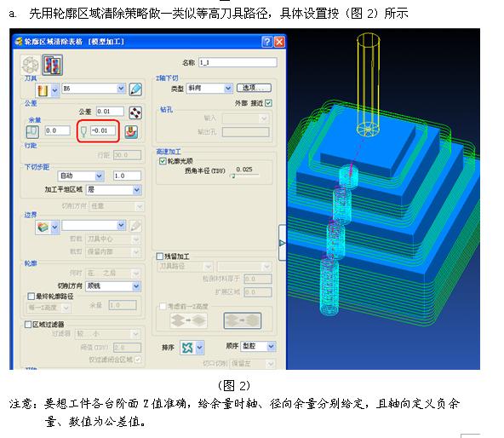Click the axial thickness icon beside -0.01

tap(83, 131)
